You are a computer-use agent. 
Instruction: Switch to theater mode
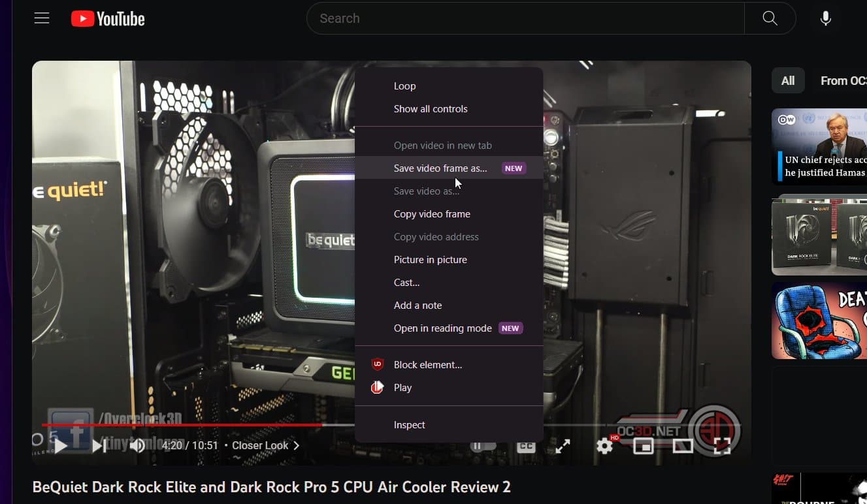[683, 446]
